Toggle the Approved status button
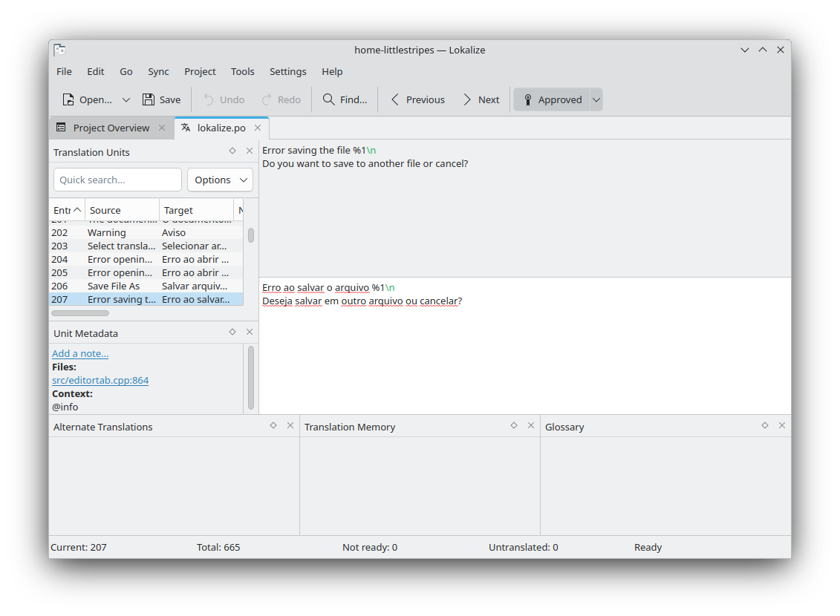 [x=552, y=99]
